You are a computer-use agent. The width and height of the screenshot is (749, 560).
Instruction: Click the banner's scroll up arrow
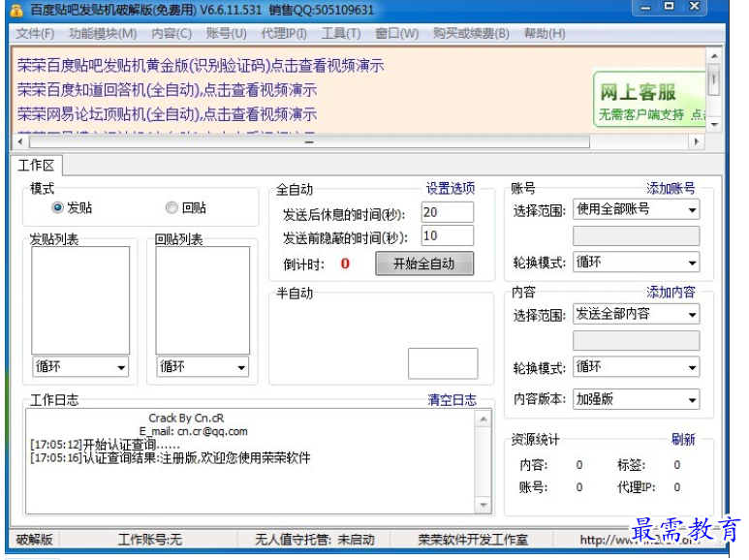point(714,56)
